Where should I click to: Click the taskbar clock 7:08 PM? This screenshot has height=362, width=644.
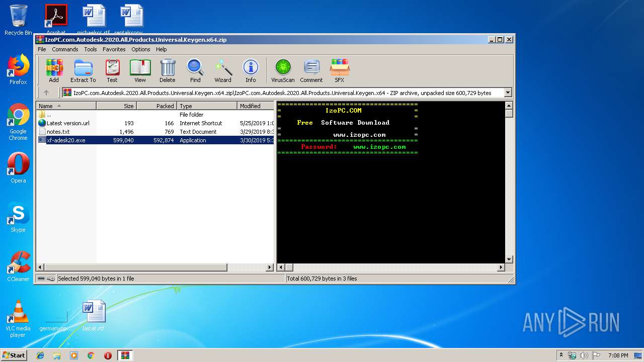[x=618, y=355]
